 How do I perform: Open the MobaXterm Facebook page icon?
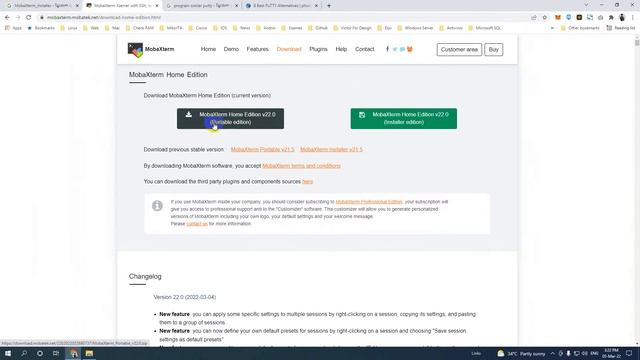click(x=387, y=49)
